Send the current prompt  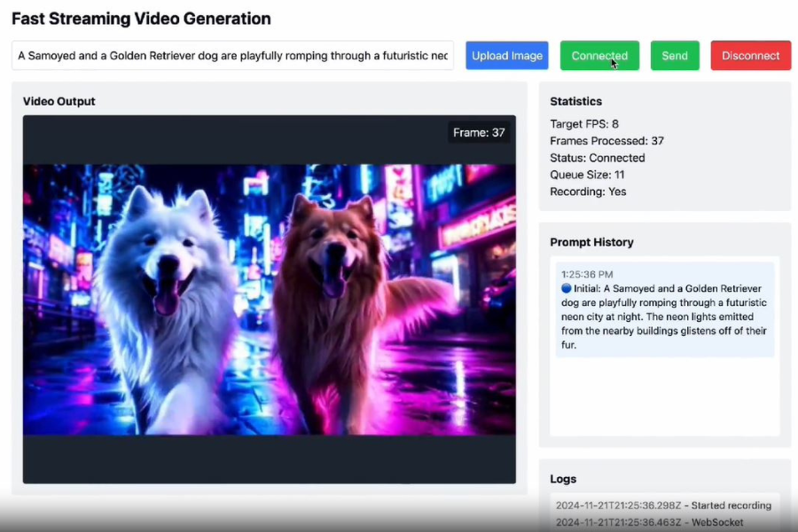(x=675, y=56)
